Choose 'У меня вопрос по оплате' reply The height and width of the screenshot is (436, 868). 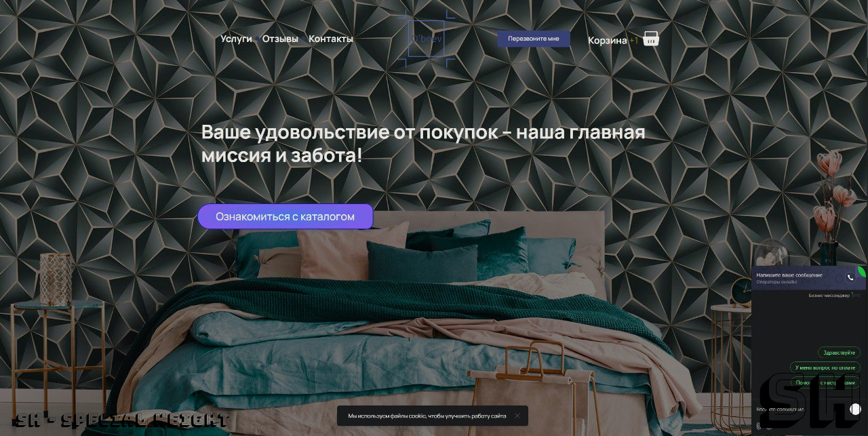pos(825,368)
